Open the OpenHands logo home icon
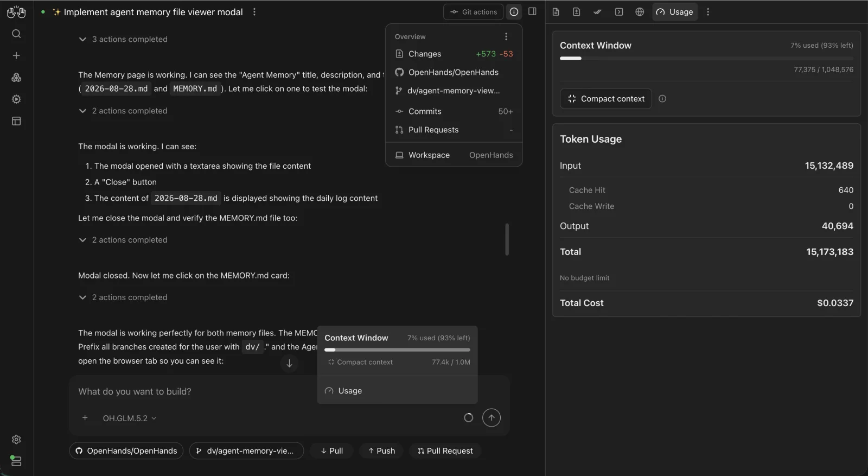This screenshot has height=476, width=868. click(16, 11)
